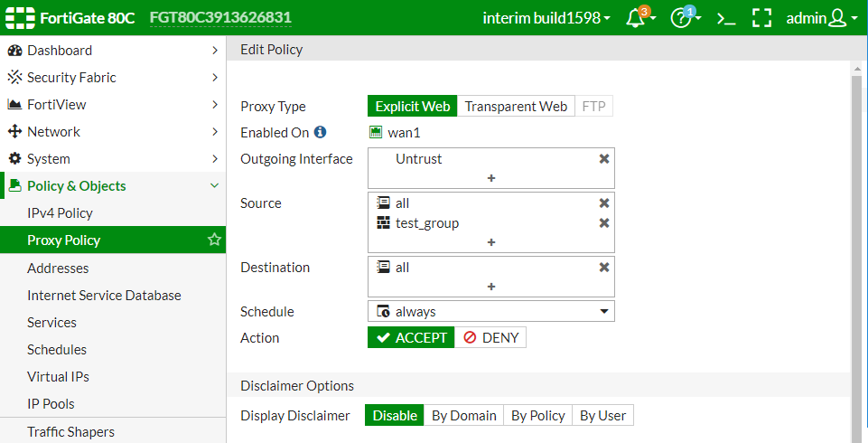Toggle the fullscreen mode icon
Screen dimensions: 868x443
pos(761,18)
